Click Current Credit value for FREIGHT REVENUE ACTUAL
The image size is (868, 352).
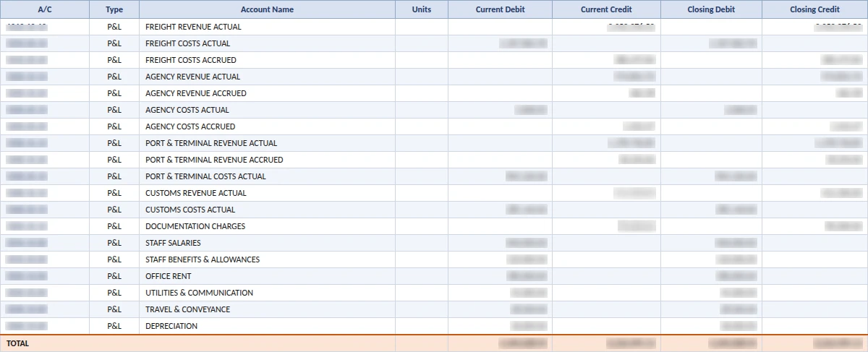click(631, 27)
